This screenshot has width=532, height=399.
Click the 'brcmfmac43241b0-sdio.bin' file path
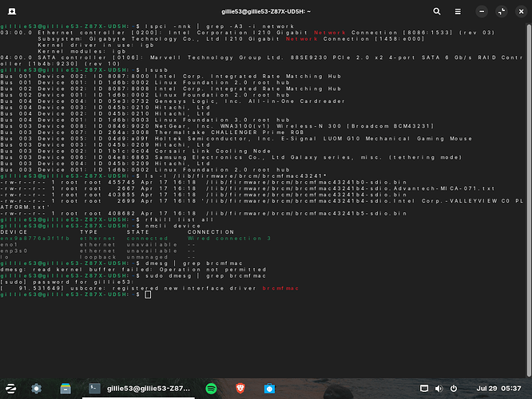coord(307,182)
